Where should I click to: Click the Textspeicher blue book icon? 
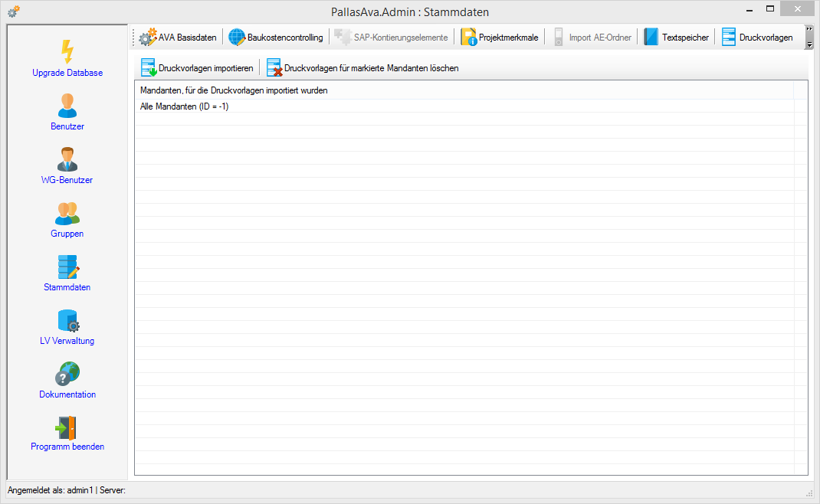[x=651, y=37]
